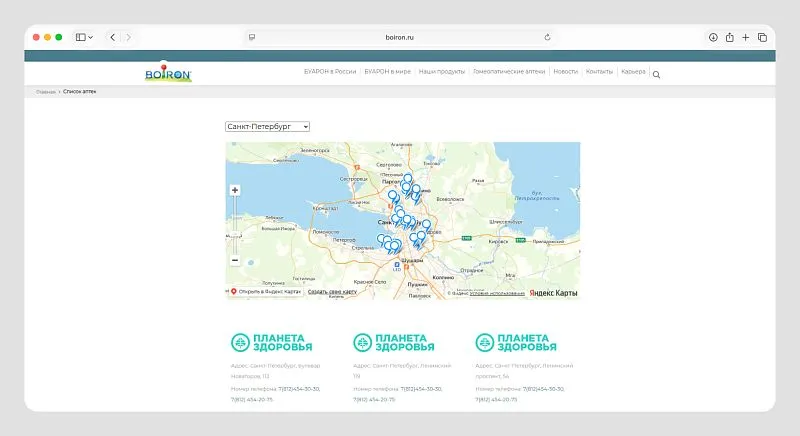Click the page settings icon in address bar
The width and height of the screenshot is (800, 436).
point(252,37)
